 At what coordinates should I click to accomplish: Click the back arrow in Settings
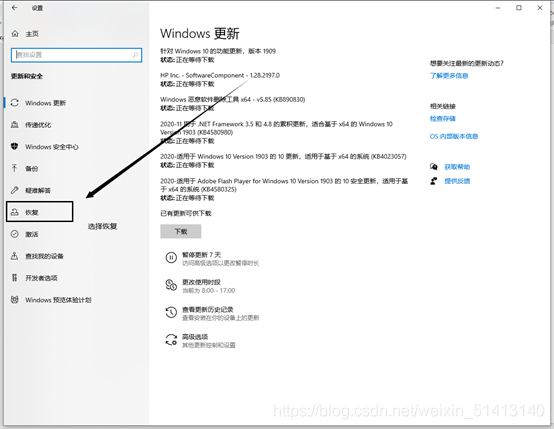click(14, 7)
